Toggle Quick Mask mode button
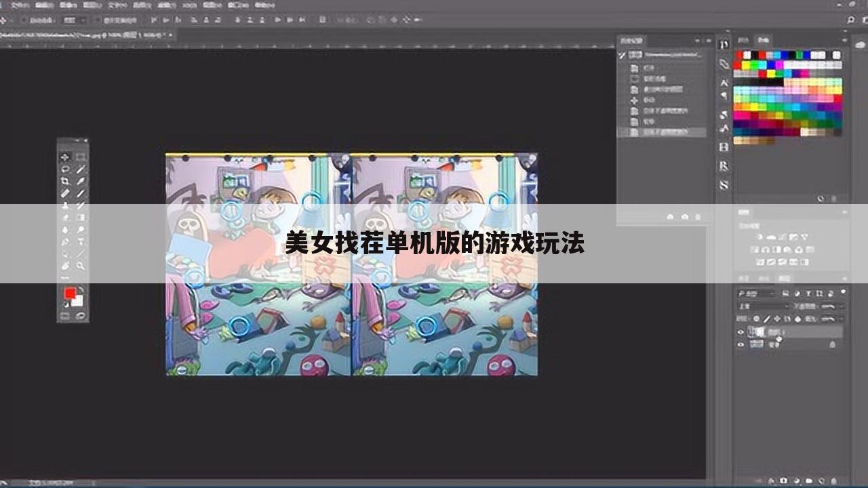 tap(64, 316)
